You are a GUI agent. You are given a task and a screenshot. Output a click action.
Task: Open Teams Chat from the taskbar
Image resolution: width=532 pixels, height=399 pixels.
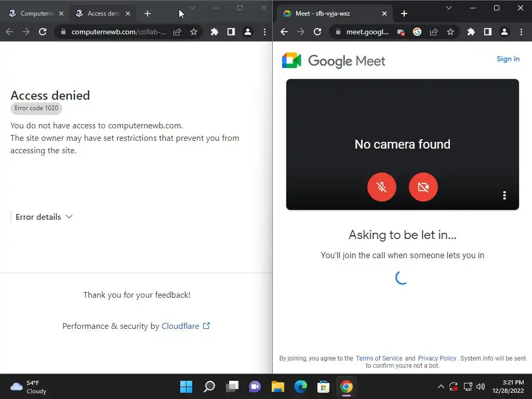[x=255, y=387]
